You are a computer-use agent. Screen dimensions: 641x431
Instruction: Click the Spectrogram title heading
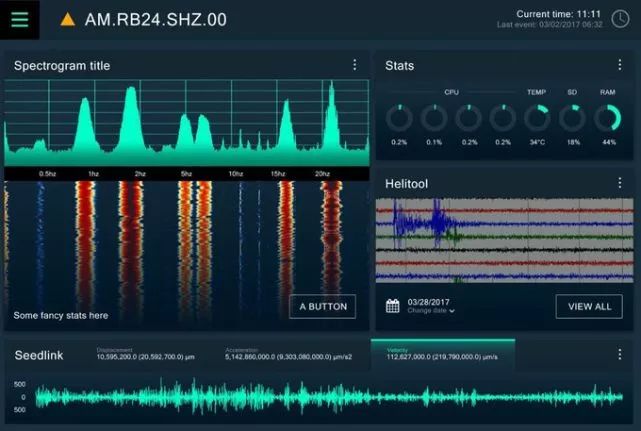(62, 65)
